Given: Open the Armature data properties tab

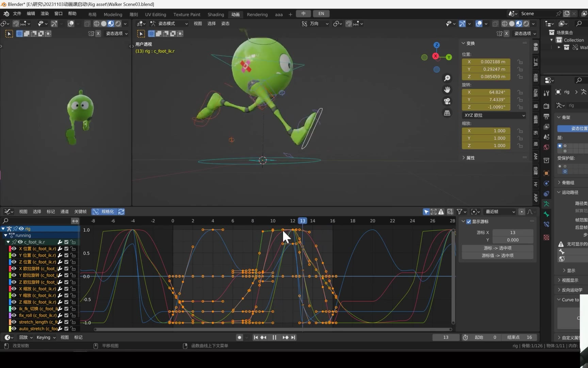Looking at the screenshot, I should click(x=546, y=204).
